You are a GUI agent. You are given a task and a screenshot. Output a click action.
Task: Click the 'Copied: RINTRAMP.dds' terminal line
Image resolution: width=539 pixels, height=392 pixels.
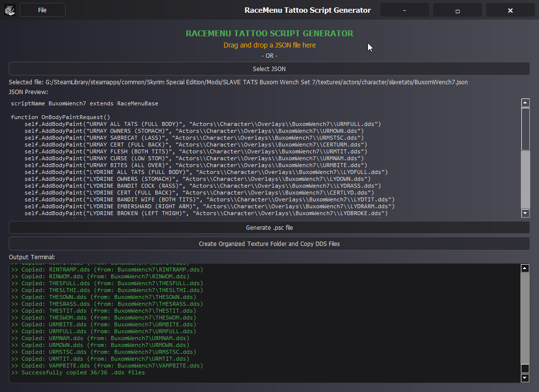point(107,269)
